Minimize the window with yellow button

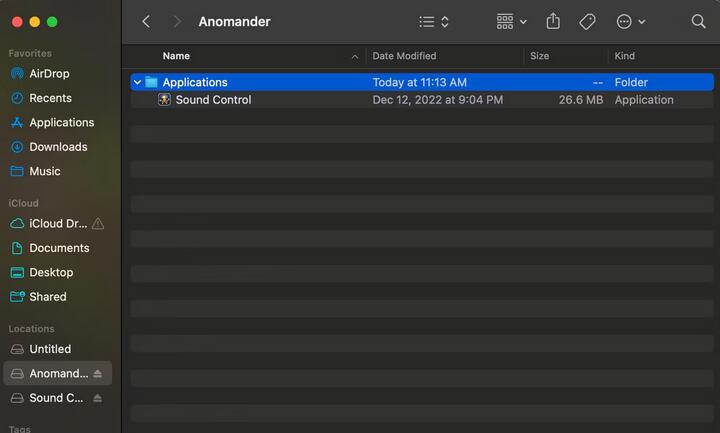(34, 22)
